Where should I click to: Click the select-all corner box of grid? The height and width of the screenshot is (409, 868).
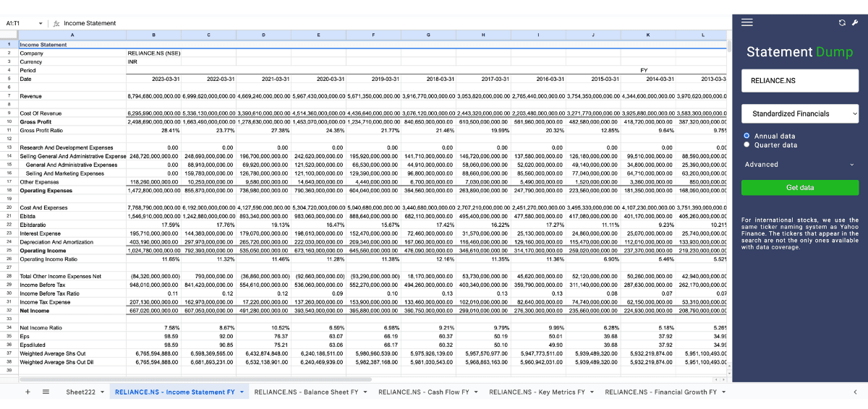click(x=9, y=35)
